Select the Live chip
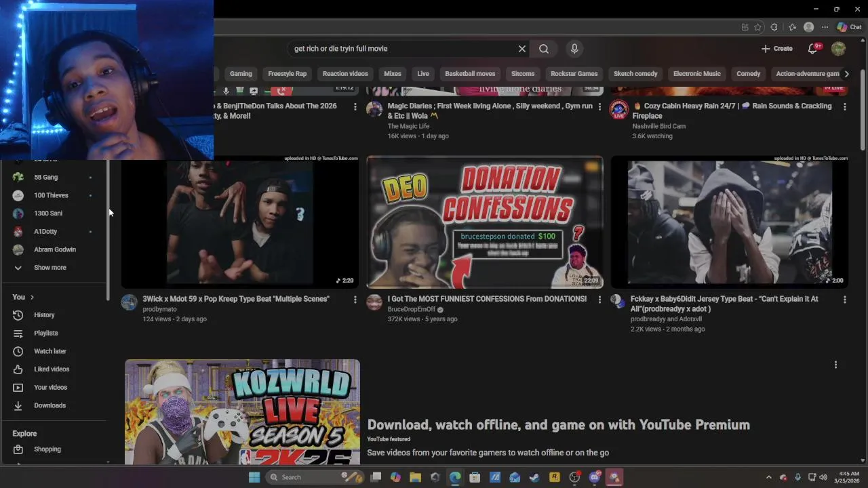Image resolution: width=868 pixels, height=488 pixels. click(423, 74)
